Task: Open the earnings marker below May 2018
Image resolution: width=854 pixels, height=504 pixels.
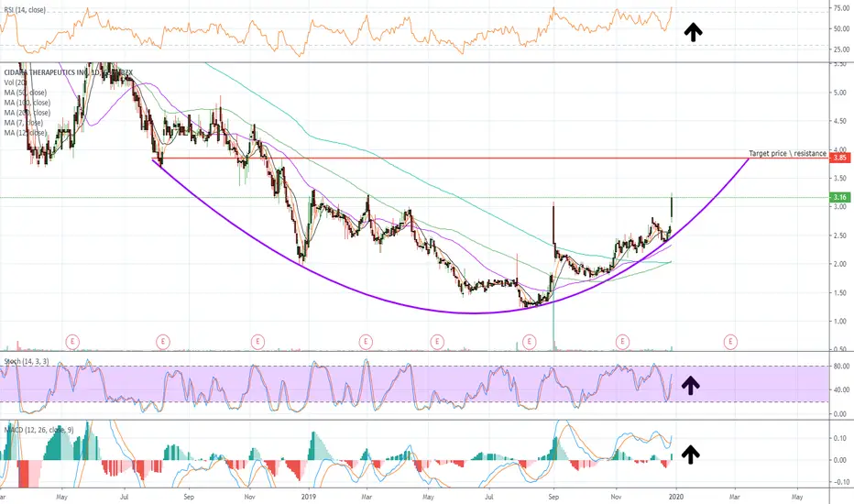Action: [71, 342]
